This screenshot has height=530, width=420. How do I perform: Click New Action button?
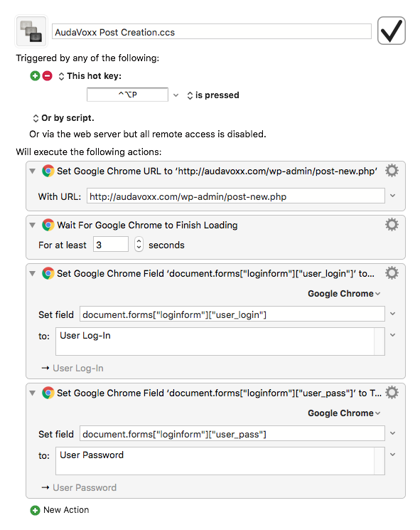tap(60, 509)
